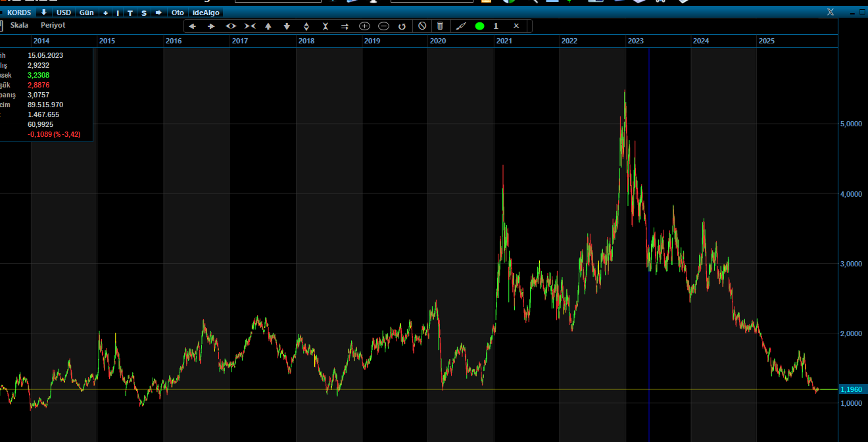868x442 pixels.
Task: Click the 1,1960 price label on axis
Action: tap(851, 389)
